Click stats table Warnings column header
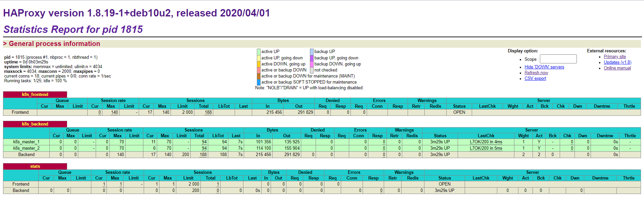This screenshot has width=644, height=198. pyautogui.click(x=404, y=172)
